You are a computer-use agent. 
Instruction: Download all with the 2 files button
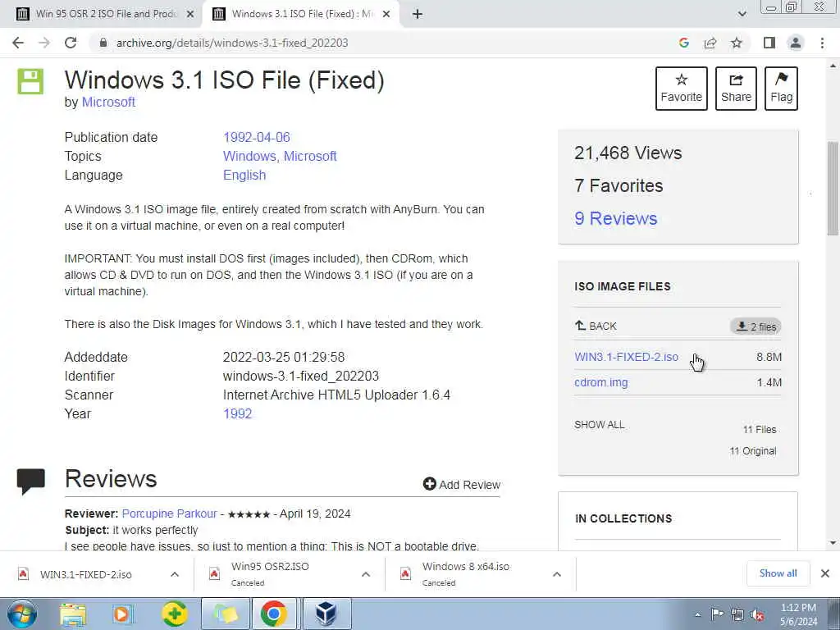tap(756, 326)
